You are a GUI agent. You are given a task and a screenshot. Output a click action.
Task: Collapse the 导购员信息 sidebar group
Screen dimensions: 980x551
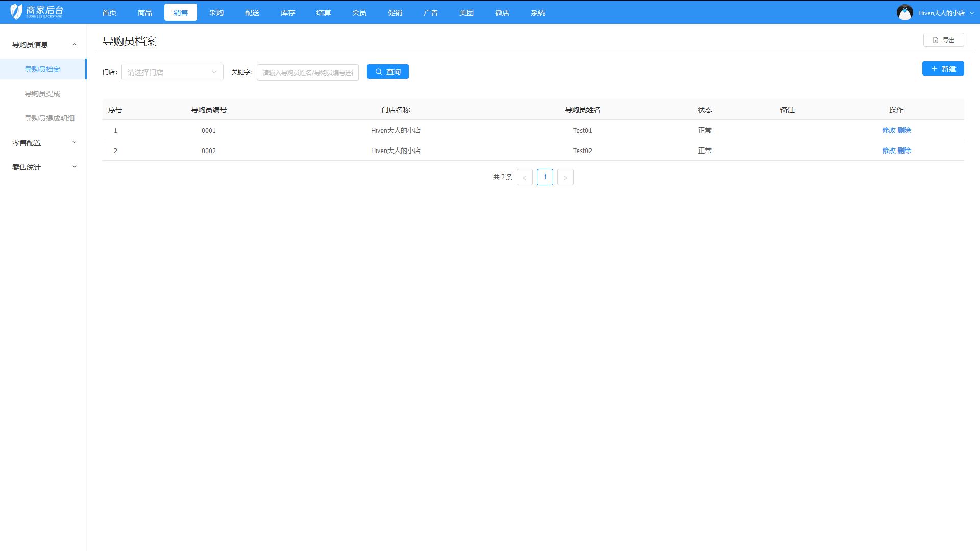click(x=43, y=45)
